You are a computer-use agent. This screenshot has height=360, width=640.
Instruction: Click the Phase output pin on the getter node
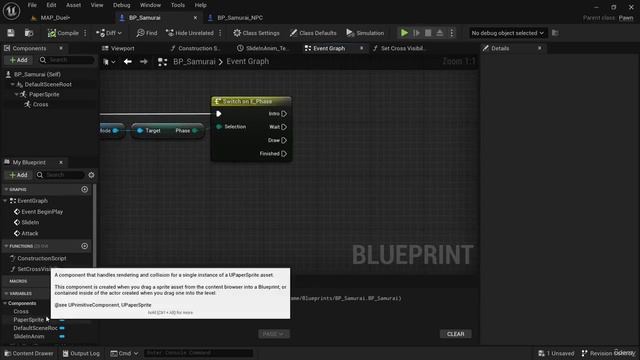coord(195,131)
